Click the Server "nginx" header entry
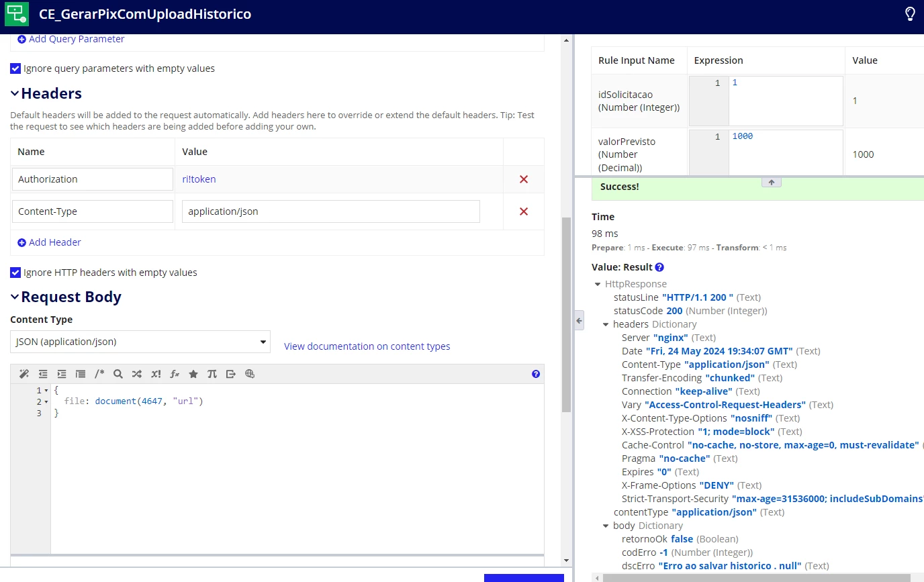Image resolution: width=924 pixels, height=582 pixels. pos(669,338)
